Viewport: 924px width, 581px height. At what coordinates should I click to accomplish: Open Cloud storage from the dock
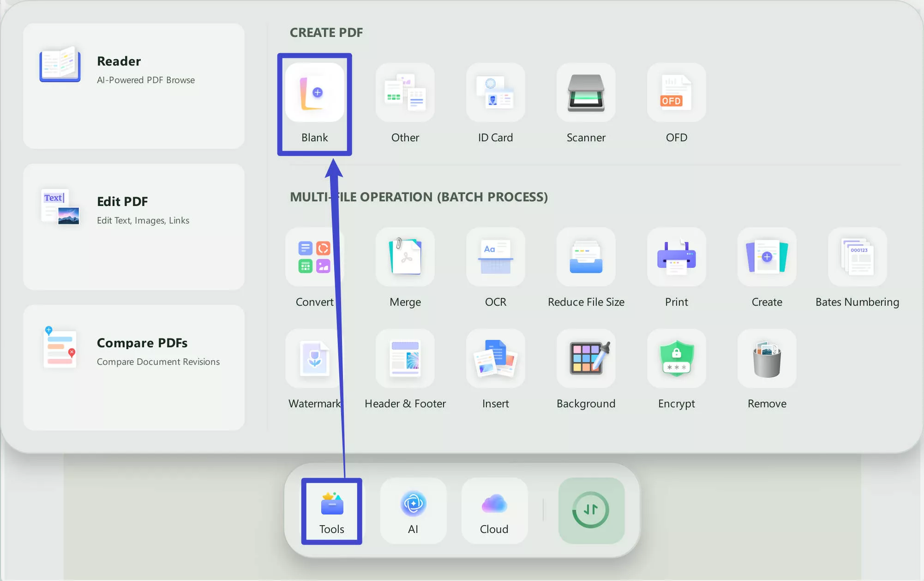pos(494,510)
